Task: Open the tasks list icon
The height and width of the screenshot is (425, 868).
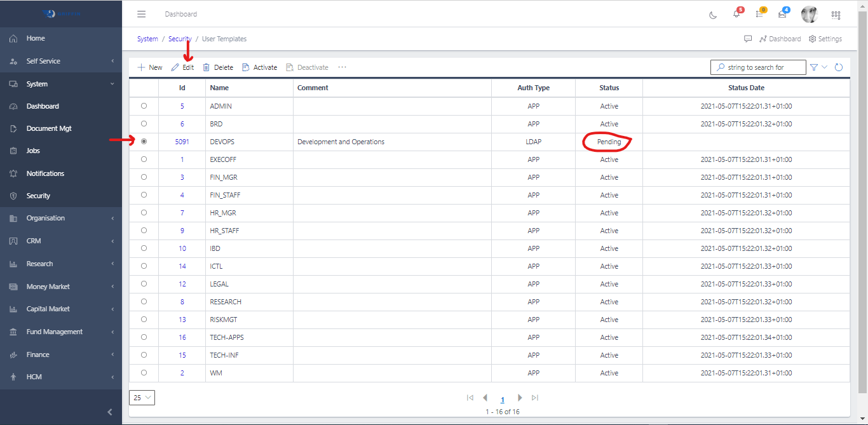Action: click(759, 15)
